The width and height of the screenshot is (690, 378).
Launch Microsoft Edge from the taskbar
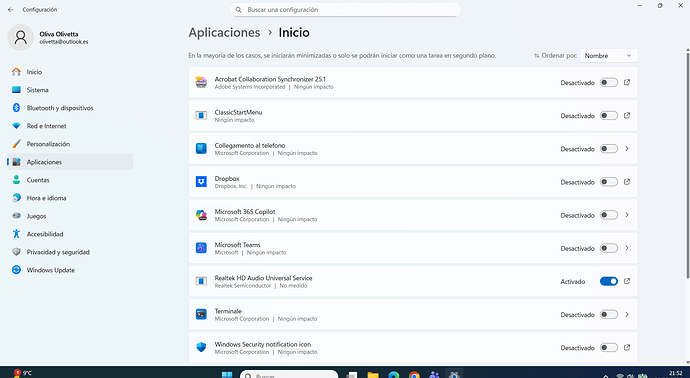pyautogui.click(x=393, y=375)
